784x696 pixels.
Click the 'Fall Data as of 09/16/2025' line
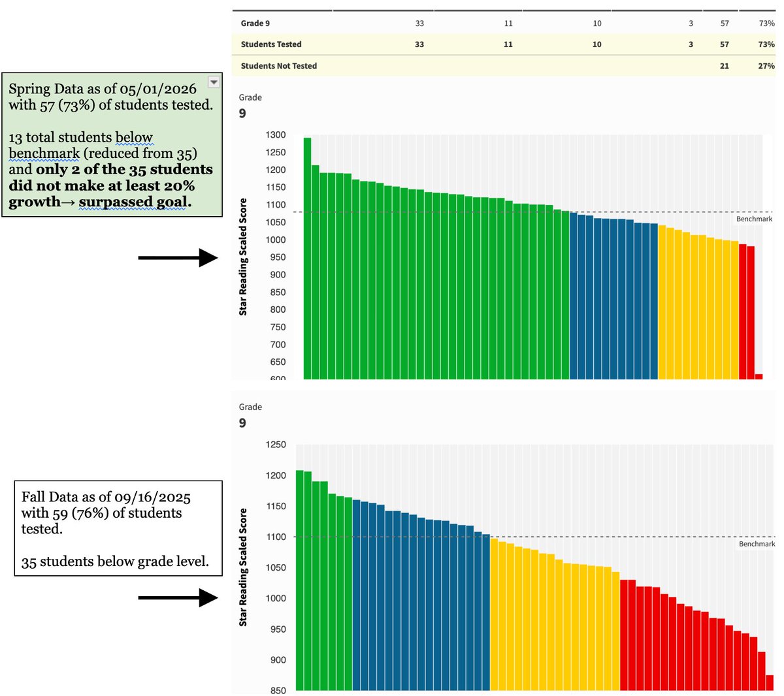[x=106, y=498]
